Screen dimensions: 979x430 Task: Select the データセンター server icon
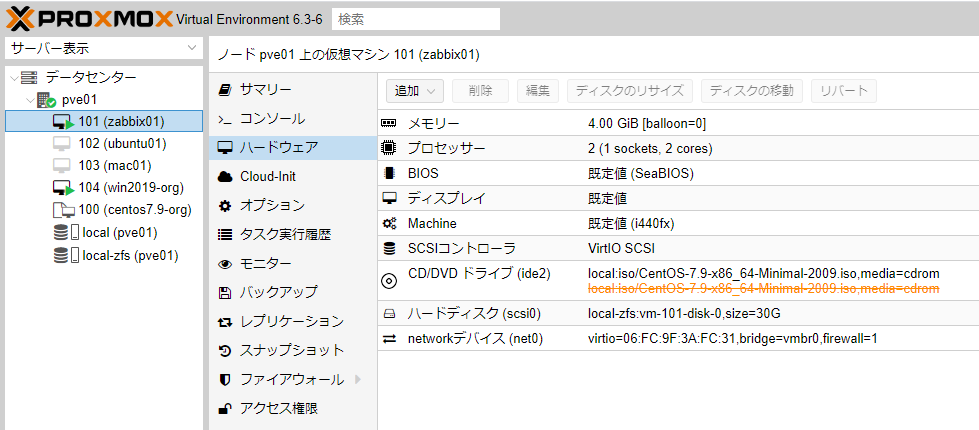coord(29,77)
